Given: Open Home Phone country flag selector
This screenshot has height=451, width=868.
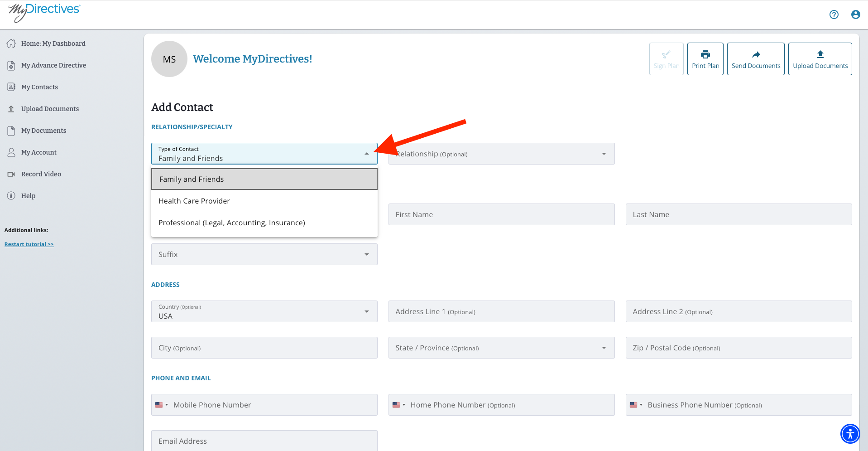Looking at the screenshot, I should pyautogui.click(x=399, y=405).
